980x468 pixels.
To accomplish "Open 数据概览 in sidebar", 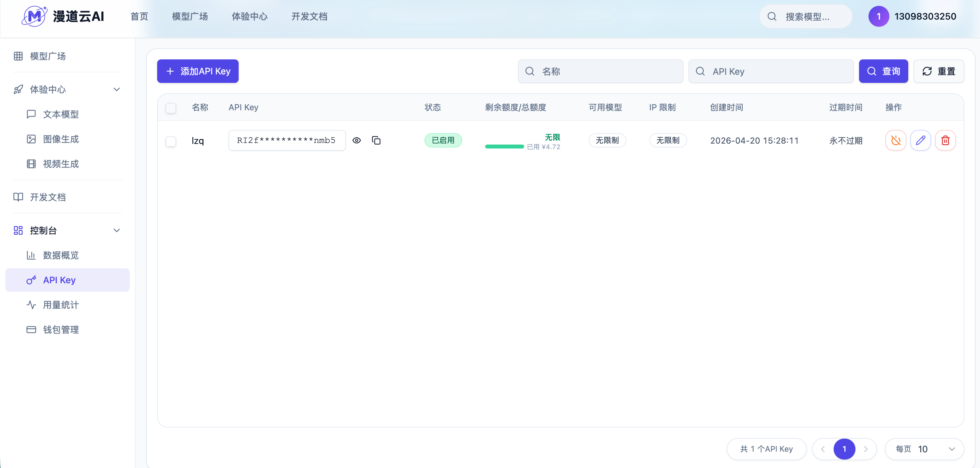I will 61,255.
